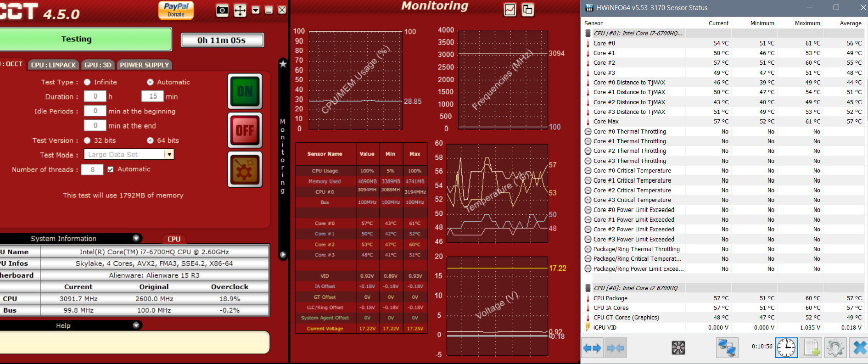Click the star icon on Monitoring divider
This screenshot has height=364, width=868.
pyautogui.click(x=283, y=64)
